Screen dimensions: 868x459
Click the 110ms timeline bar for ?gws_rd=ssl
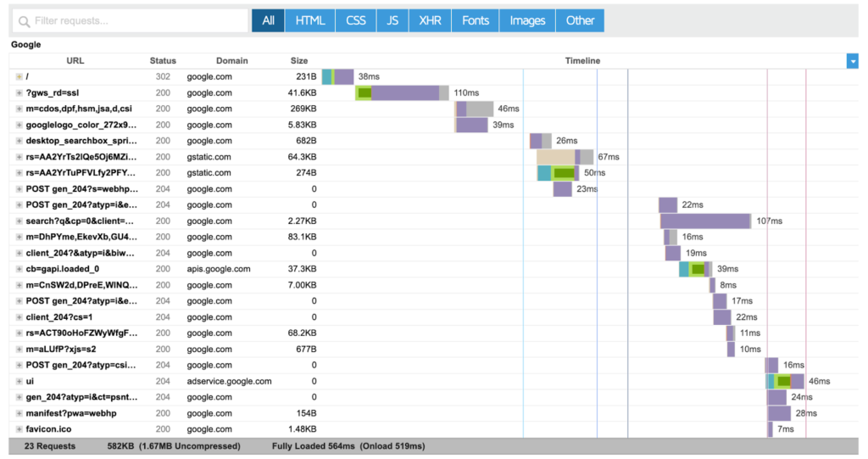point(402,92)
